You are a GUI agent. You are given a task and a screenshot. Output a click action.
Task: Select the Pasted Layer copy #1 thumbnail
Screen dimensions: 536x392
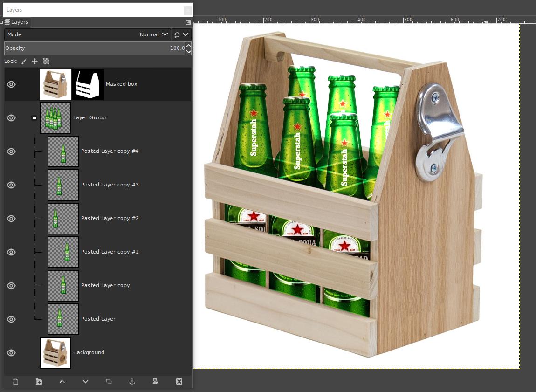(x=63, y=252)
